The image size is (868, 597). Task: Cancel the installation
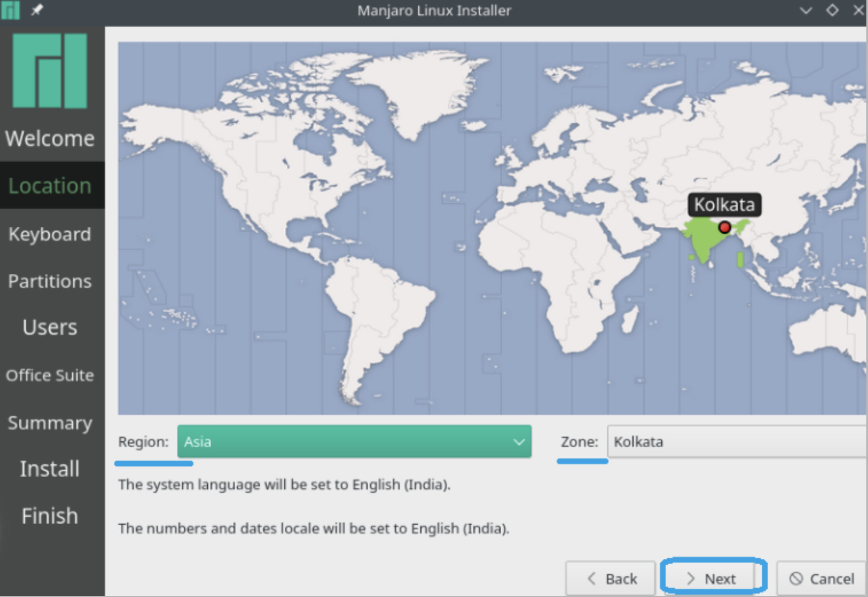tap(822, 579)
